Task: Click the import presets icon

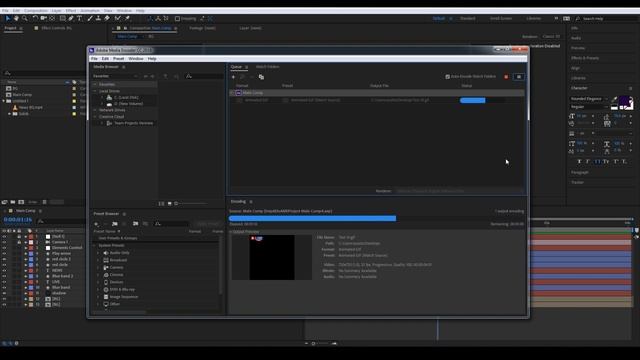Action: (x=136, y=224)
